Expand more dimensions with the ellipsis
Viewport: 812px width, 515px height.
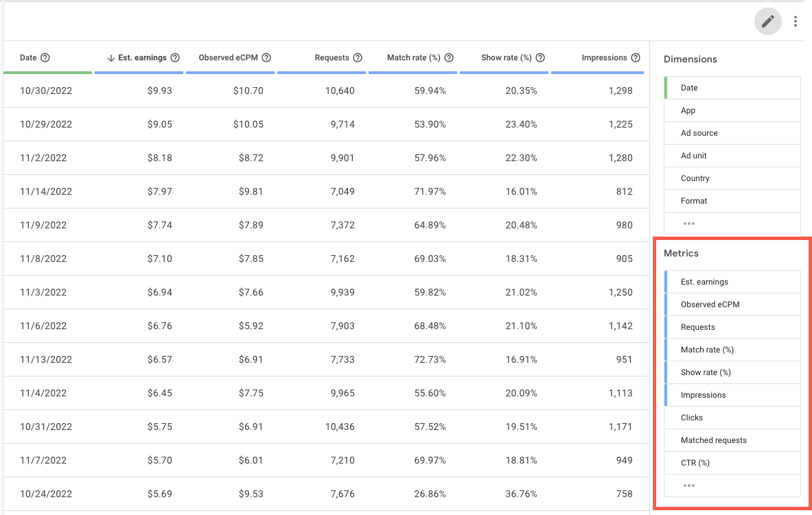point(689,223)
